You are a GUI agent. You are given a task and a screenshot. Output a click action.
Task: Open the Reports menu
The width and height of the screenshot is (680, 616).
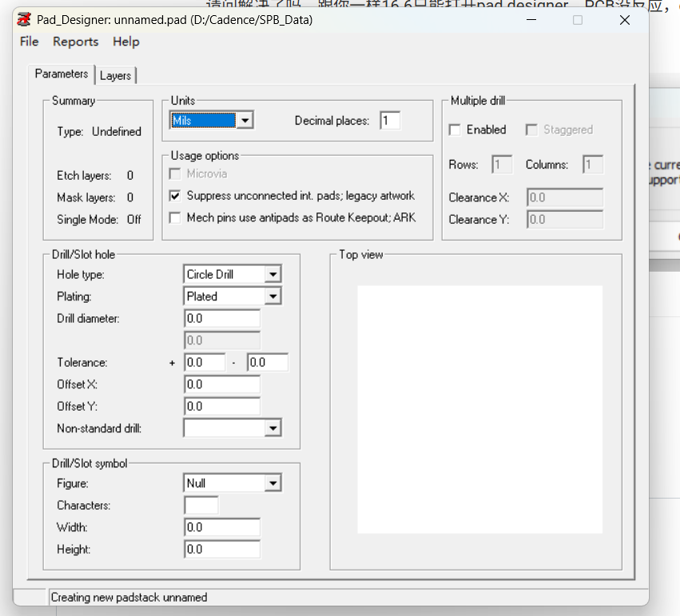coord(76,42)
